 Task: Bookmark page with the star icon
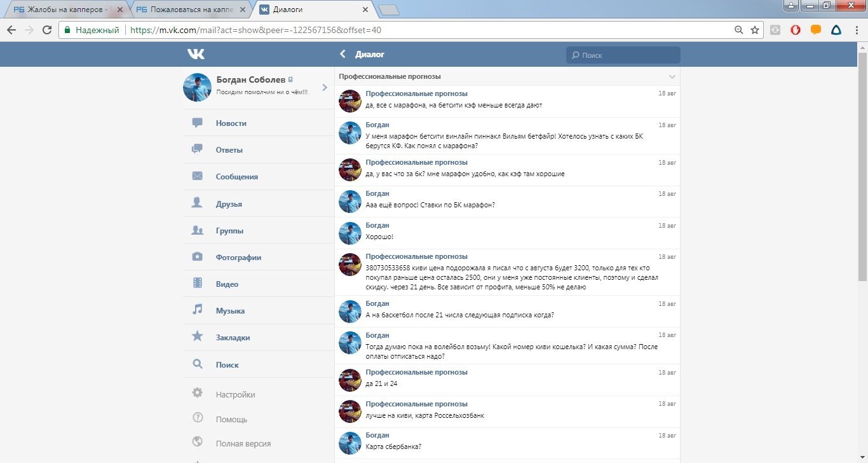point(755,30)
